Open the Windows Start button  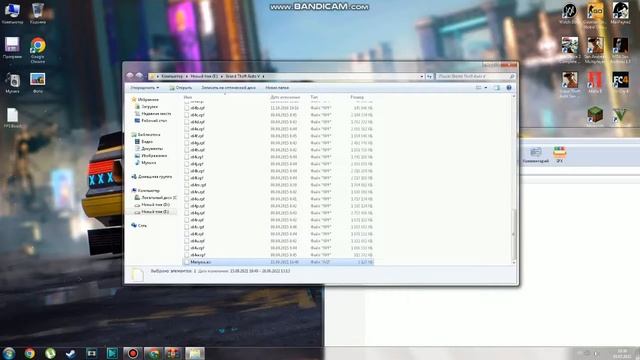tap(9, 353)
